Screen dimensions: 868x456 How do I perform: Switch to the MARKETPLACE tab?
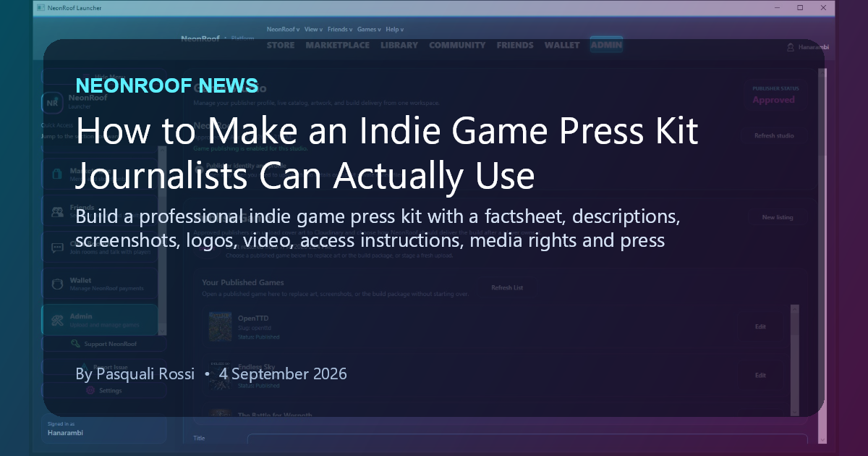pyautogui.click(x=337, y=45)
